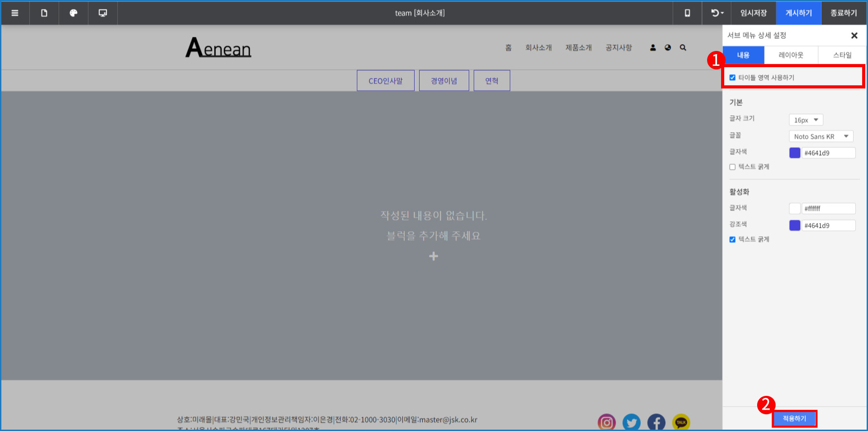Switch to mobile device preview icon
868x431 pixels.
[687, 13]
